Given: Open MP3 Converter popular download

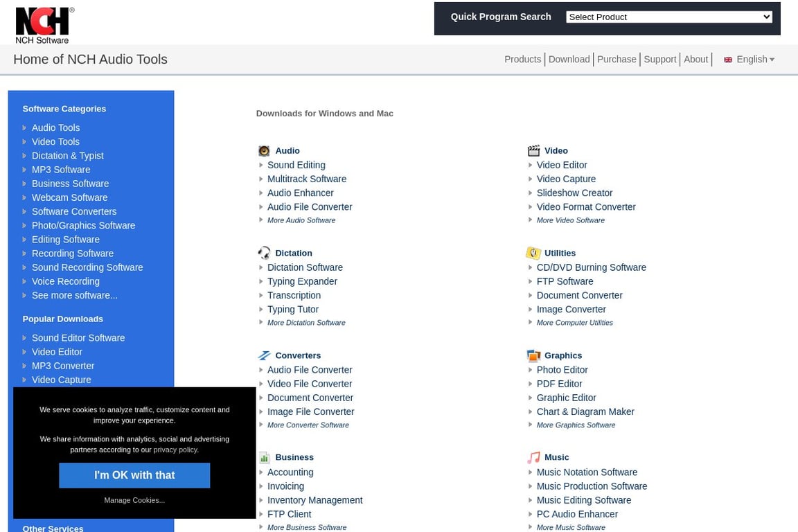Looking at the screenshot, I should coord(63,366).
